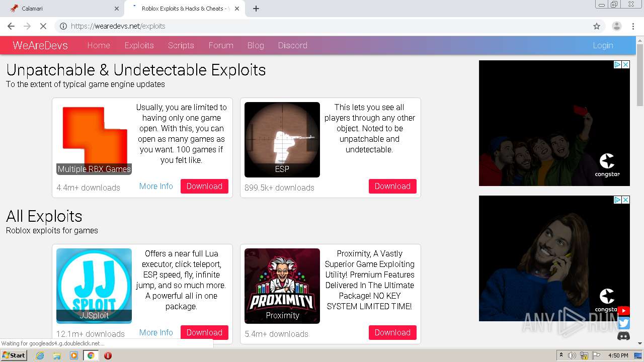
Task: Close the bottom congstar ad
Action: point(626,200)
